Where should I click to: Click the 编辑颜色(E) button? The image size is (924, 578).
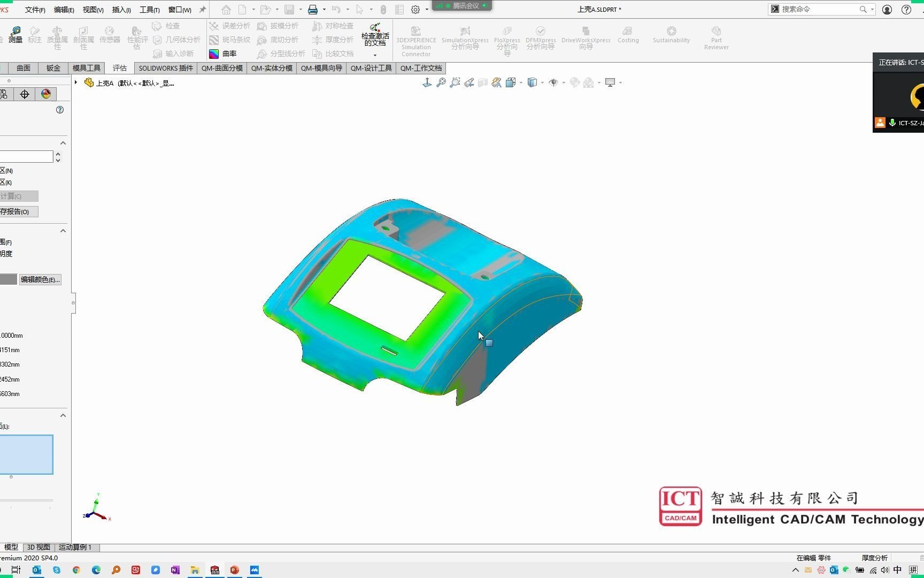(40, 279)
